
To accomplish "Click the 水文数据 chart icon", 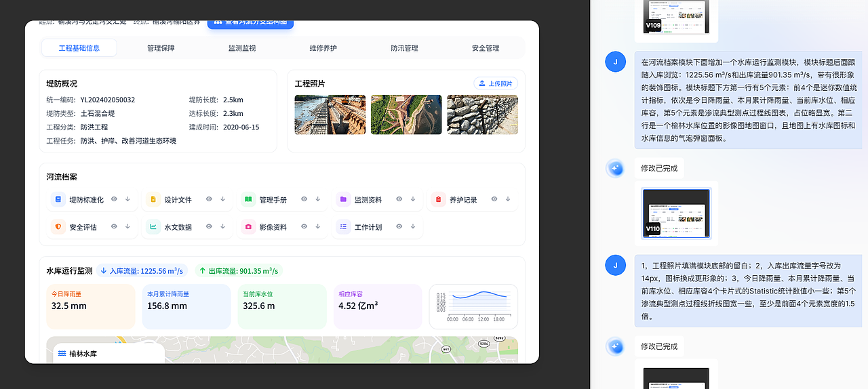I will 153,227.
